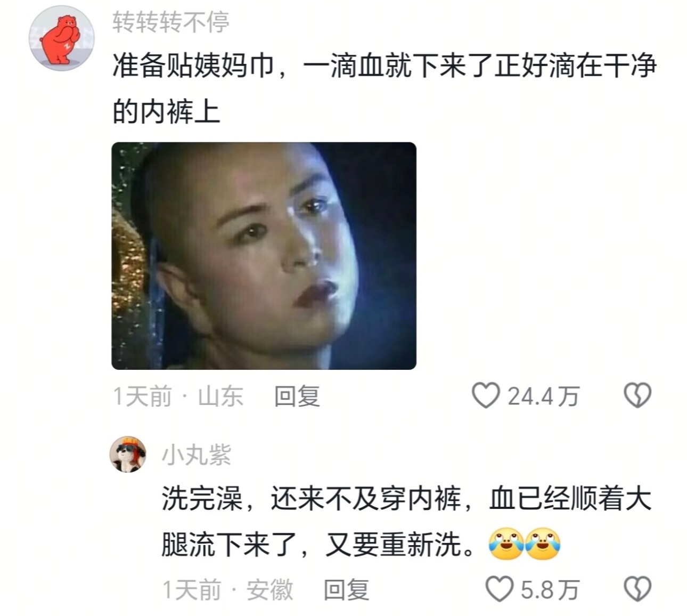Viewport: 687px width, 616px height.
Task: Tap the comment text starting with 准备贴姨妈巾
Action: [385, 88]
